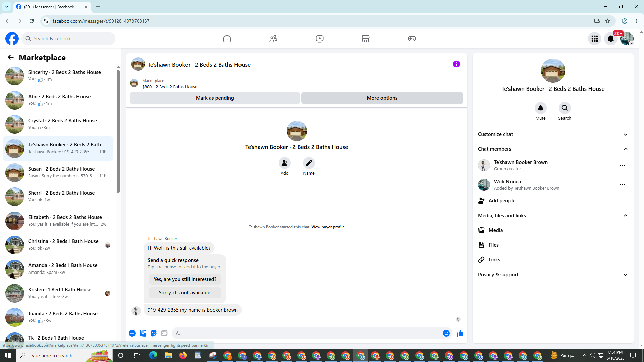Open the Crystal 2 Beds 2 Baths chat
The image size is (644, 362).
point(58,124)
